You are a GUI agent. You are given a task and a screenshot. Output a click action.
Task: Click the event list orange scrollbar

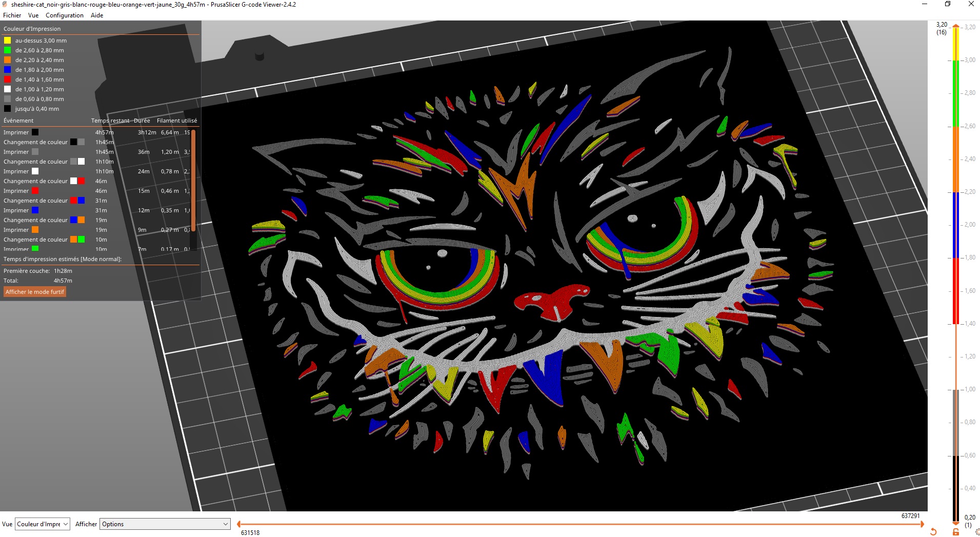(193, 181)
